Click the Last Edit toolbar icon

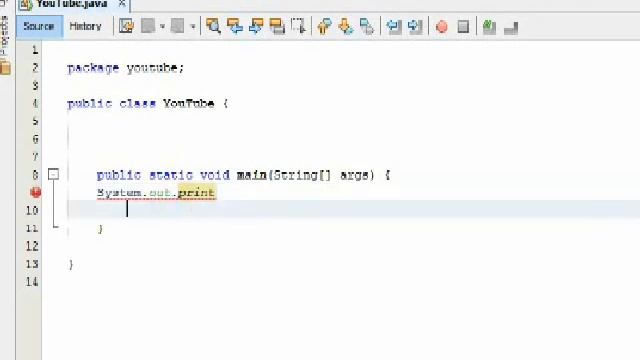126,27
